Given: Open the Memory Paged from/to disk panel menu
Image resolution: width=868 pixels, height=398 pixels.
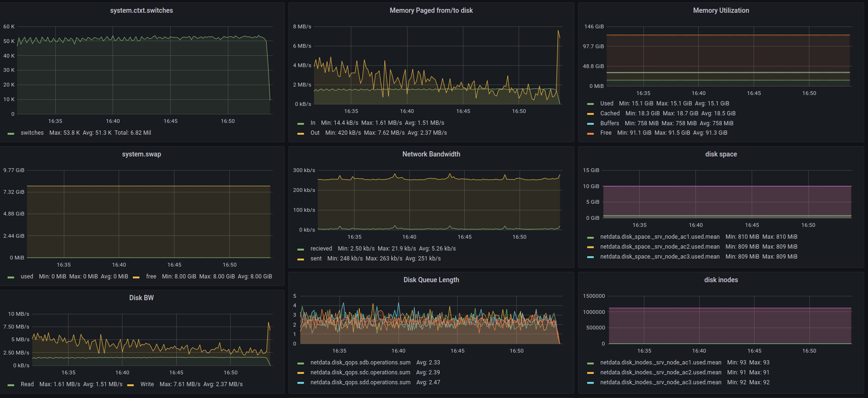Looking at the screenshot, I should [x=431, y=10].
